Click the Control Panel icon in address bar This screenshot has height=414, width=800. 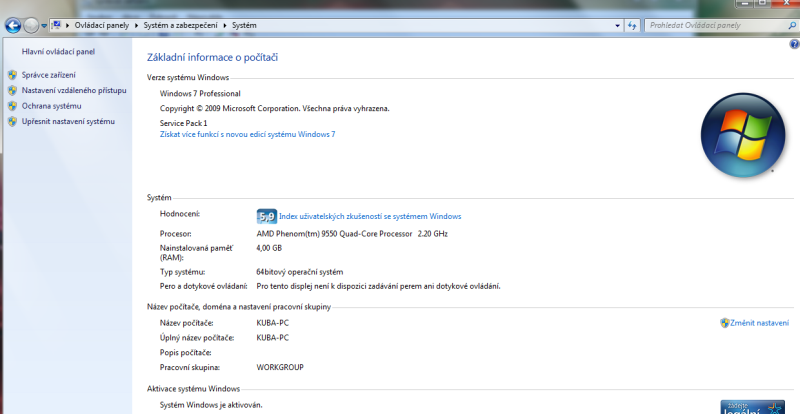click(x=57, y=25)
